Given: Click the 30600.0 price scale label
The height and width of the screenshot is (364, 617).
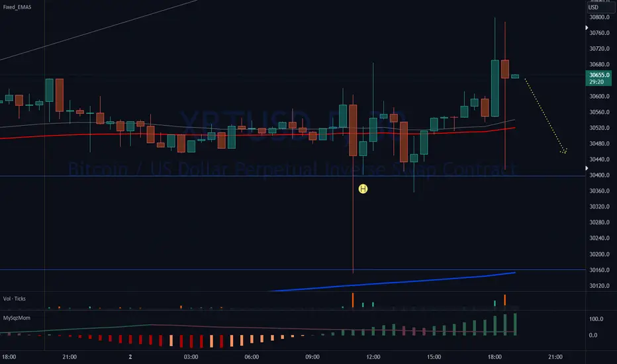Looking at the screenshot, I should [599, 97].
